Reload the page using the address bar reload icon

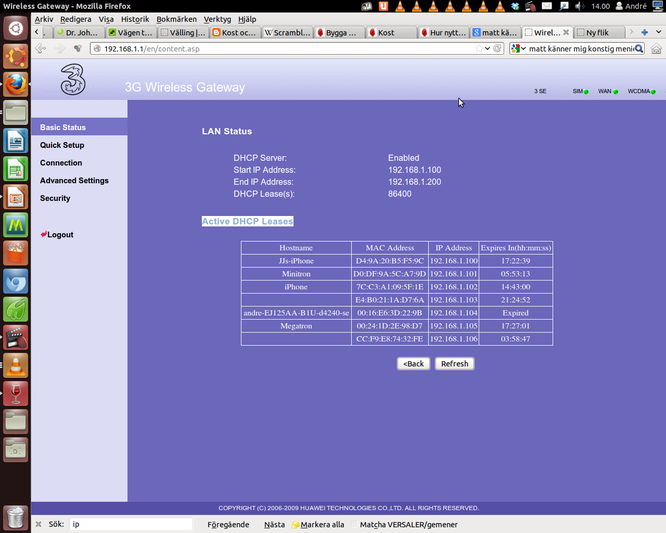coord(497,48)
